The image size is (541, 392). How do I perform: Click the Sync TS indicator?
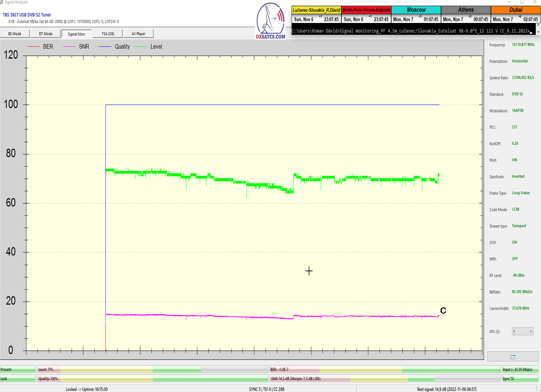(521, 379)
